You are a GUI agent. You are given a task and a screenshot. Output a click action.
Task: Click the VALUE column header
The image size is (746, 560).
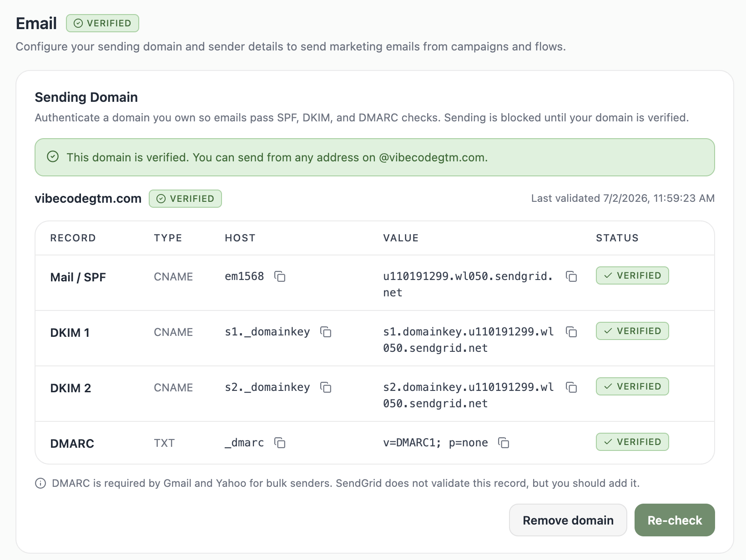coord(401,238)
